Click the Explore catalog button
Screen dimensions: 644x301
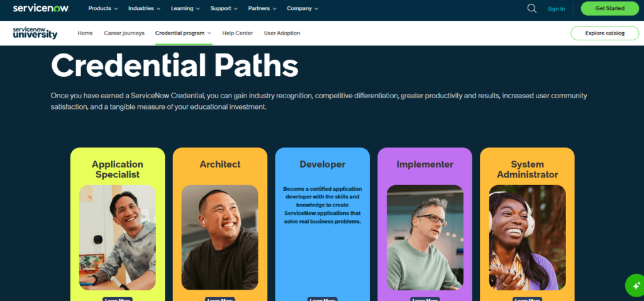[x=605, y=33]
